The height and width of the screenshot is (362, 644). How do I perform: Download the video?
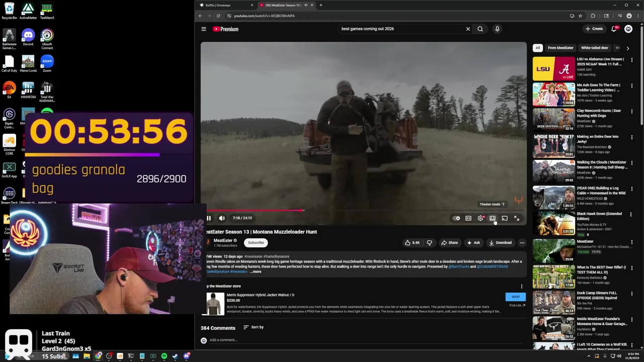point(500,243)
